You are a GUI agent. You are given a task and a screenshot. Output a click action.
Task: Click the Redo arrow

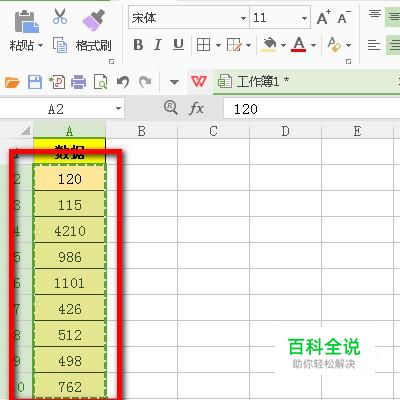click(145, 82)
